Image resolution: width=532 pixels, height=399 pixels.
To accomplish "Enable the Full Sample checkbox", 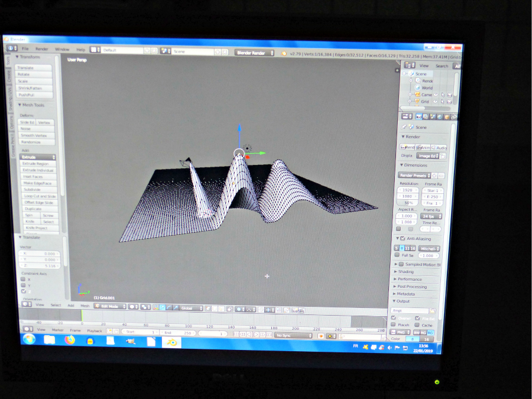I will [397, 255].
